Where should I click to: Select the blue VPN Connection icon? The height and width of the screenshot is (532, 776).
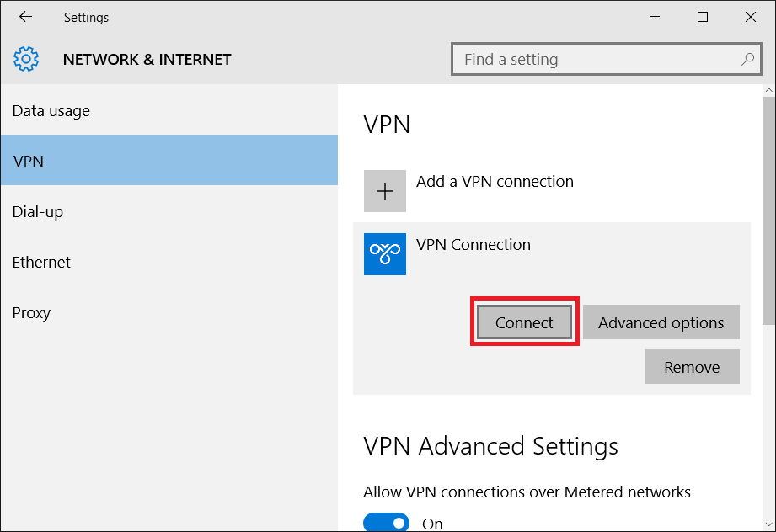385,254
